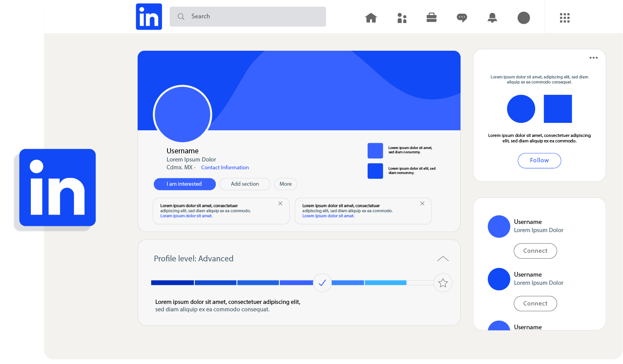
Task: Click the darkest first progress bar segment
Action: tap(173, 282)
